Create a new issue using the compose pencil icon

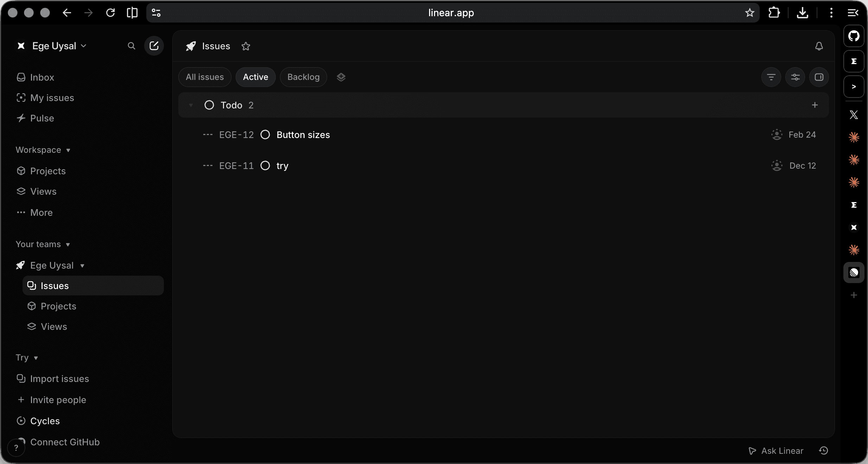tap(154, 46)
